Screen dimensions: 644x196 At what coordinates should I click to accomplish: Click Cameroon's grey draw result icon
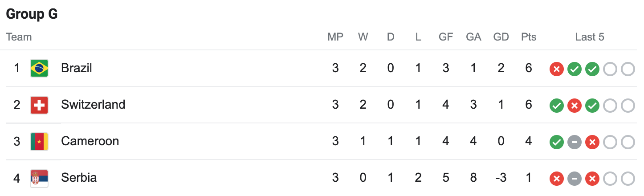[x=575, y=142]
